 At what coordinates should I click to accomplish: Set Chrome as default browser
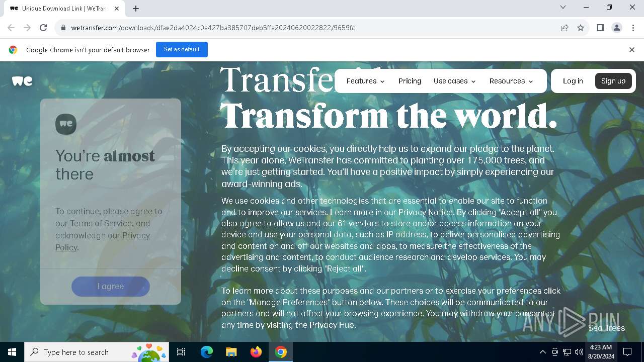(x=182, y=49)
